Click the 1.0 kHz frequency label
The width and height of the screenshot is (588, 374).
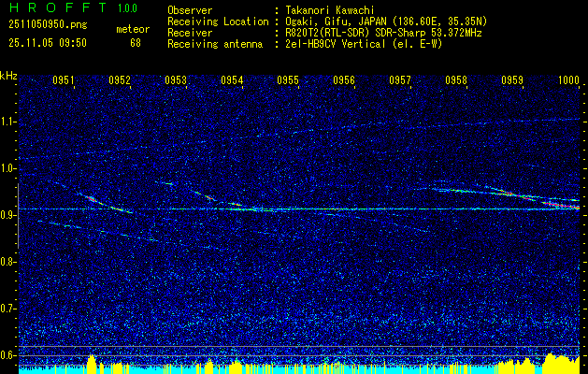coord(7,168)
